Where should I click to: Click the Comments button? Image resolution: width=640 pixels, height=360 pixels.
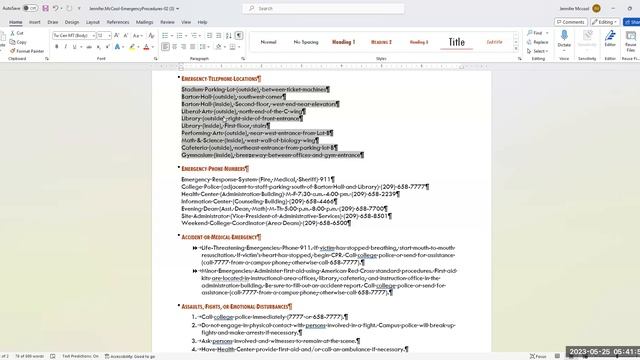pyautogui.click(x=571, y=22)
